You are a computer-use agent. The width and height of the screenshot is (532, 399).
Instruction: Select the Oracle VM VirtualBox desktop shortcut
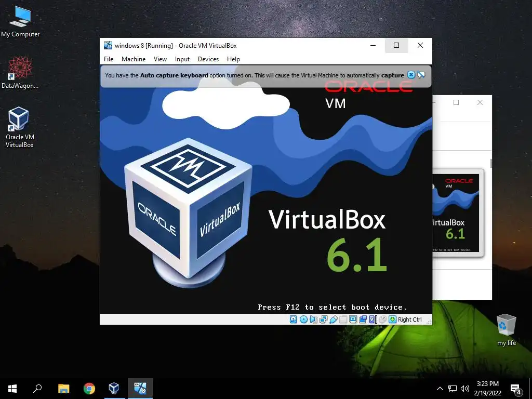[19, 128]
